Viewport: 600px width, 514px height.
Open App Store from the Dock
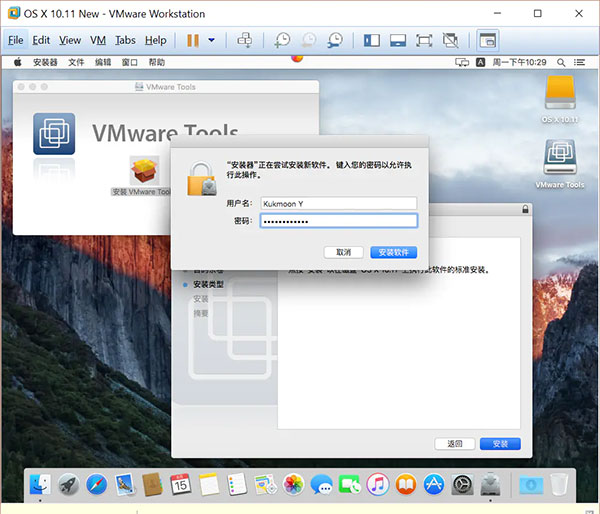click(x=434, y=484)
